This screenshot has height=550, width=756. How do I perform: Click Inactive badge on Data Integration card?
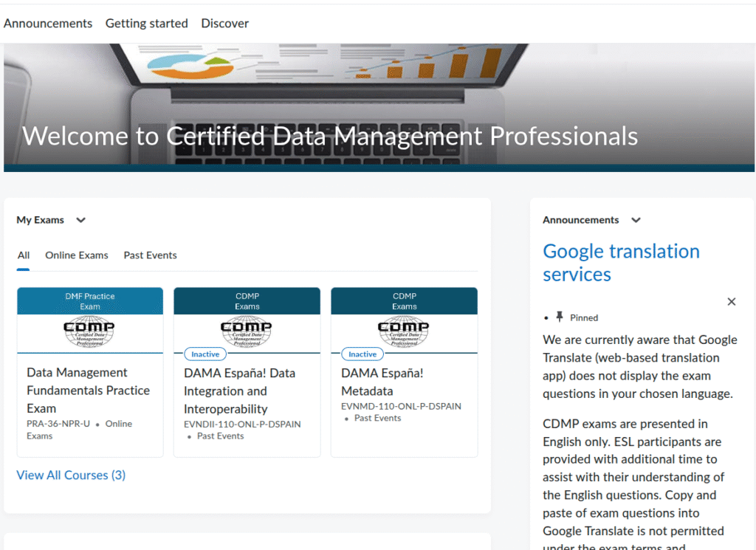pyautogui.click(x=205, y=354)
